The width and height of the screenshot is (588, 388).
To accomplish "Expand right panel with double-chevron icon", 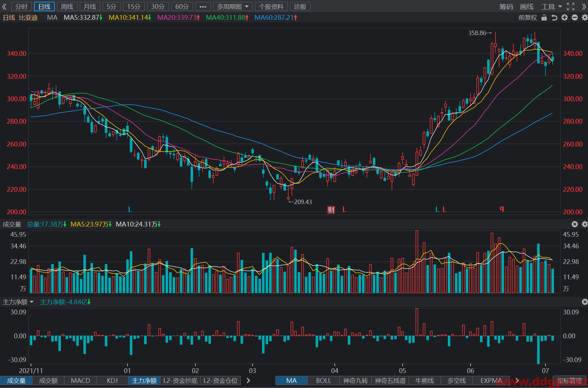I will tap(584, 6).
